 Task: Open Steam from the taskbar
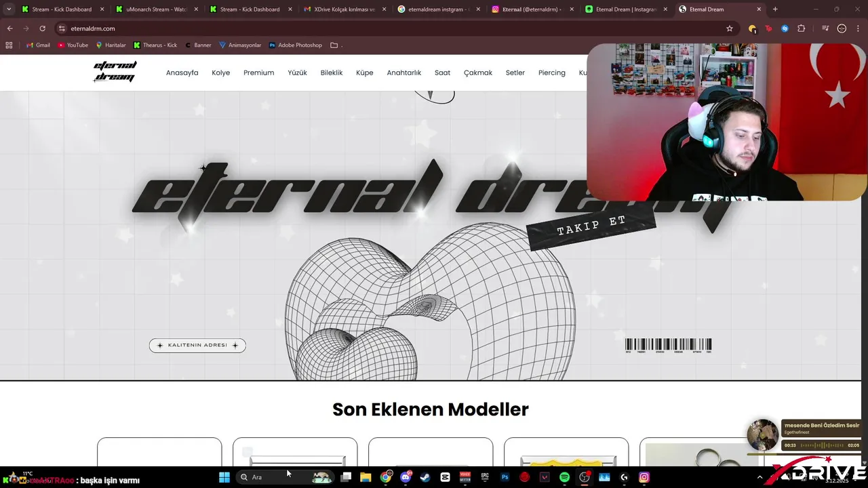[x=425, y=477]
